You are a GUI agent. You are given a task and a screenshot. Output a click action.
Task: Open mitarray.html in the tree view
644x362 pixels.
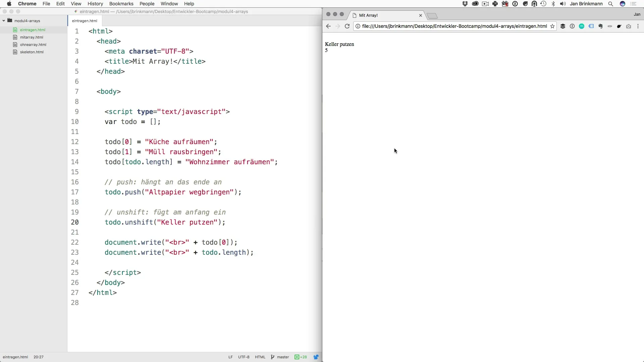click(x=32, y=37)
